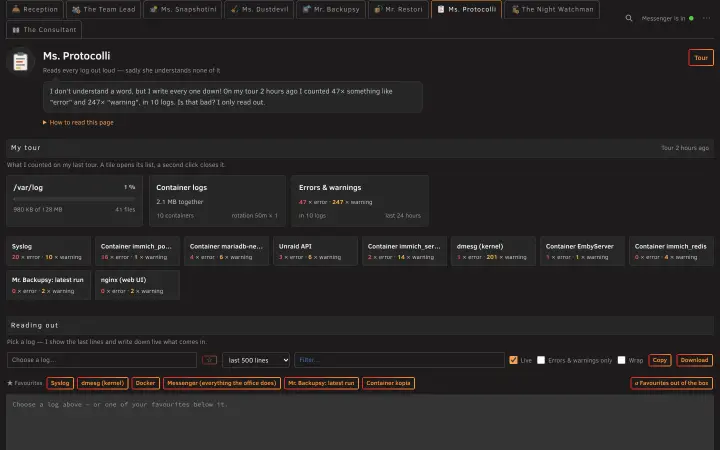Click the Copy button

pyautogui.click(x=659, y=360)
